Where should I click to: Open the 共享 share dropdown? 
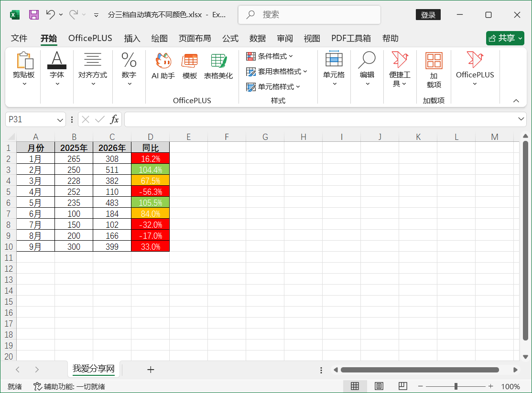pyautogui.click(x=505, y=38)
